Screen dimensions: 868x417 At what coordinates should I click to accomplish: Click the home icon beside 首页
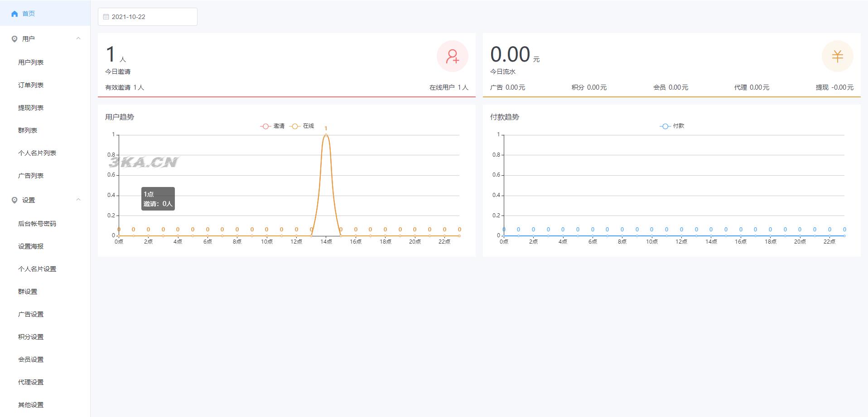[14, 14]
